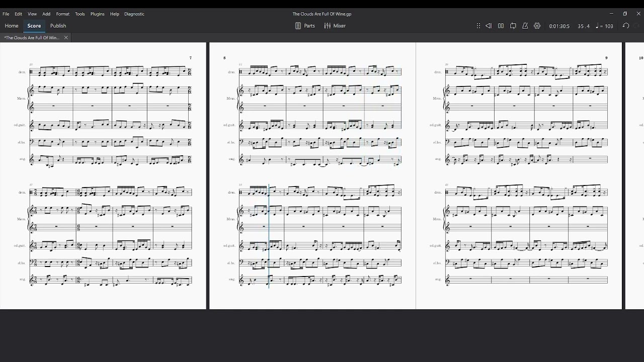
Task: Open the Mixer panel
Action: point(335,26)
